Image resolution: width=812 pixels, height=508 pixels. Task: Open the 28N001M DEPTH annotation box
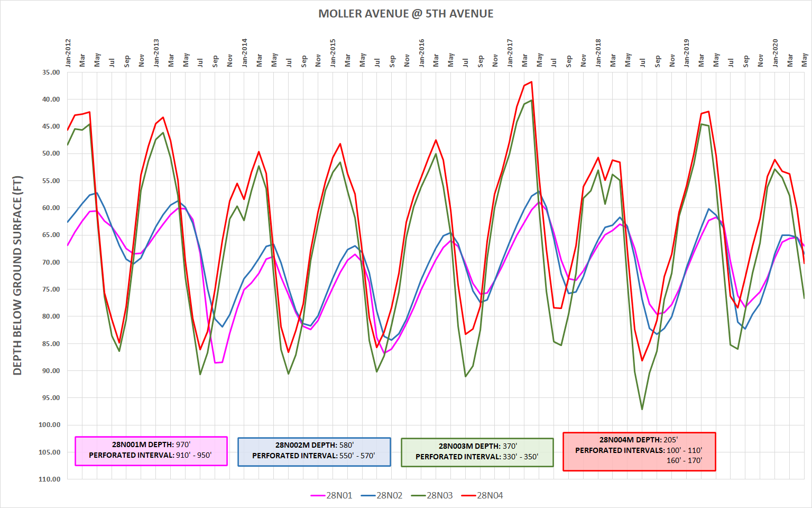pos(151,451)
